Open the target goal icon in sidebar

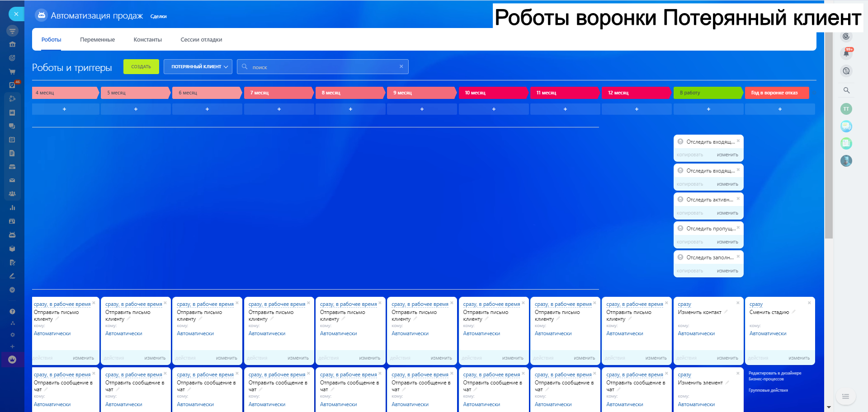(12, 58)
